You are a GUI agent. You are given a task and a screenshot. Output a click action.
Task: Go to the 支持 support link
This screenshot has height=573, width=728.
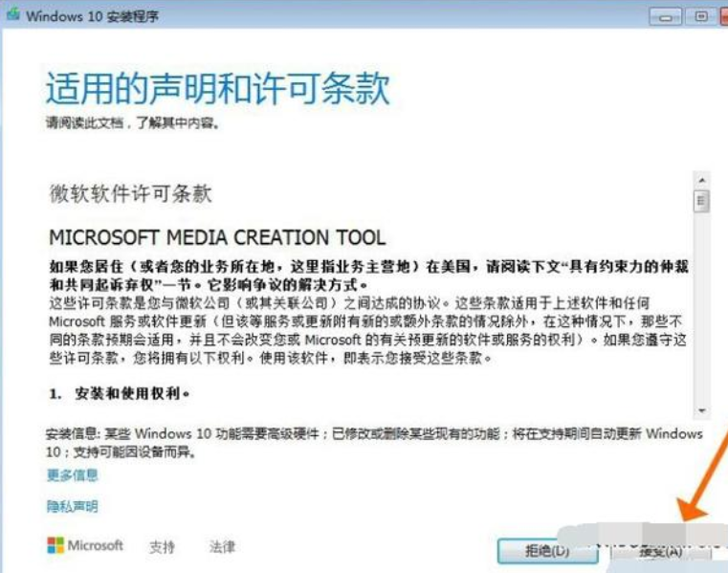pos(163,547)
